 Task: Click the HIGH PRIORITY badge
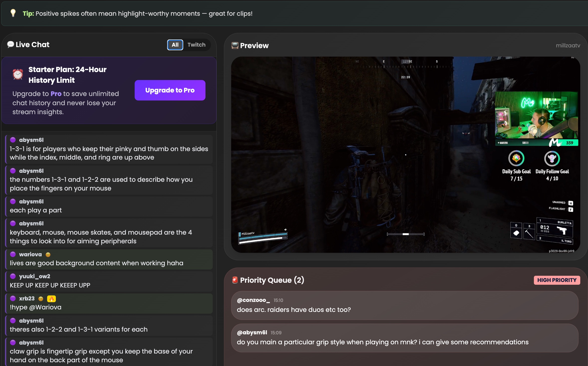557,280
